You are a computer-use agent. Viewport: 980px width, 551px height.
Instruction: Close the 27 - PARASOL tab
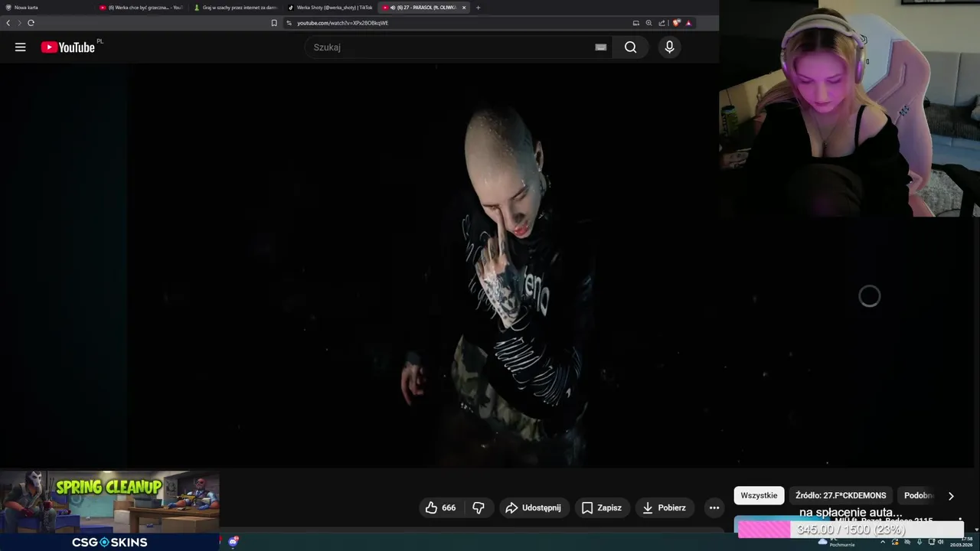coord(464,8)
